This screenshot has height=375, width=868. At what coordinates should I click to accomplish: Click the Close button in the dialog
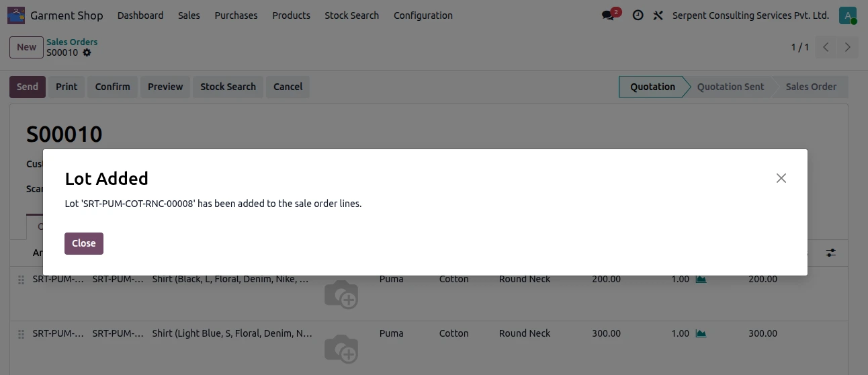[84, 243]
